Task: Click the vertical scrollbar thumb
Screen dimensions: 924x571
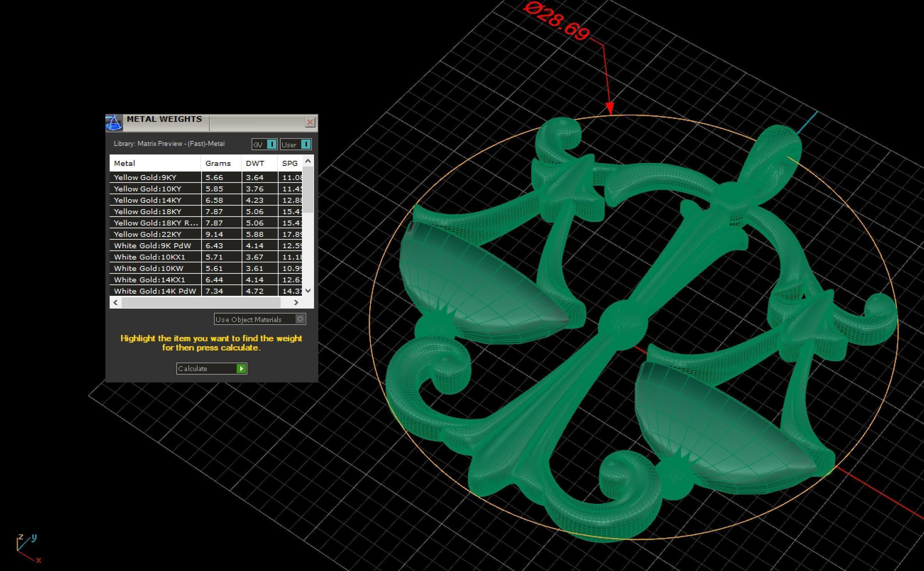Action: [x=308, y=190]
